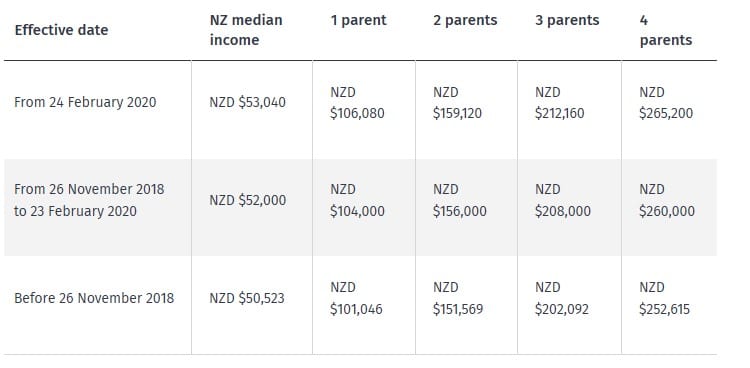Click the NZD $252,615 cell
The width and height of the screenshot is (750, 368).
pos(664,298)
